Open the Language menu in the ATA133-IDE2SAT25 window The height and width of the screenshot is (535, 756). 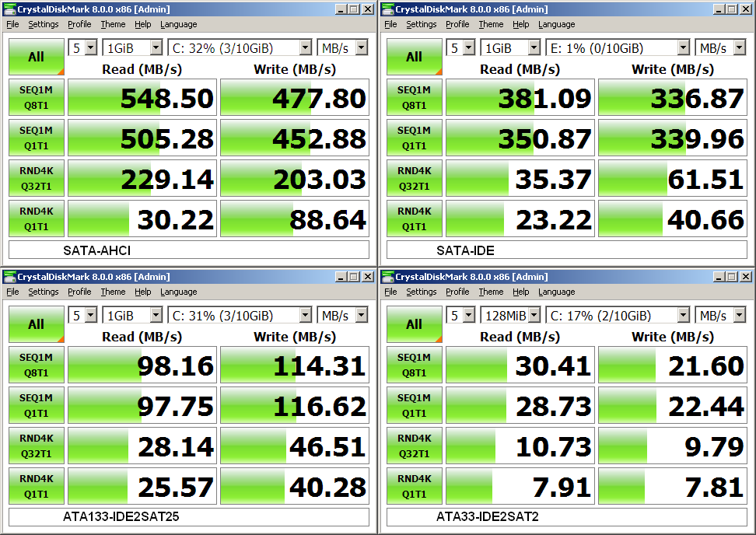pos(178,292)
